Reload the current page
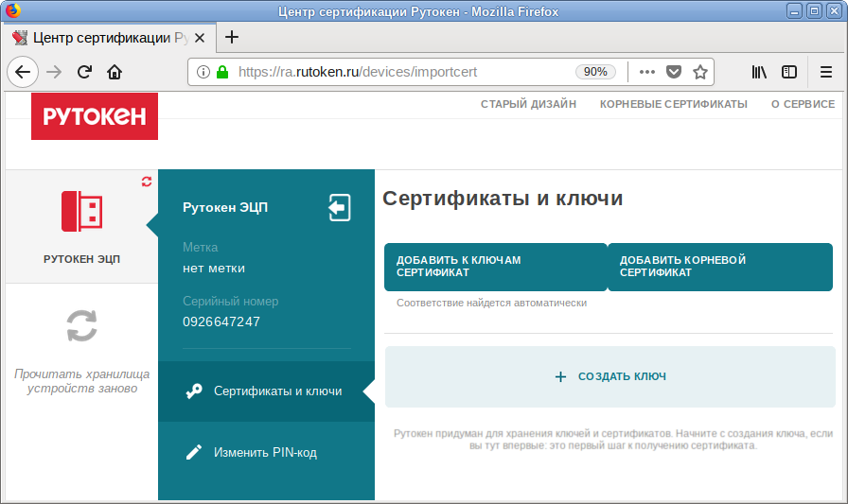This screenshot has height=504, width=848. (x=84, y=72)
